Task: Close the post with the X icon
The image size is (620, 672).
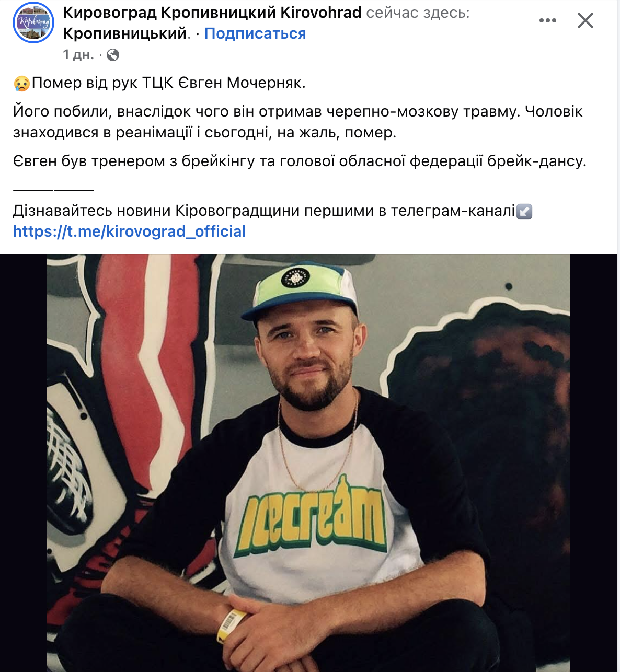Action: (585, 20)
